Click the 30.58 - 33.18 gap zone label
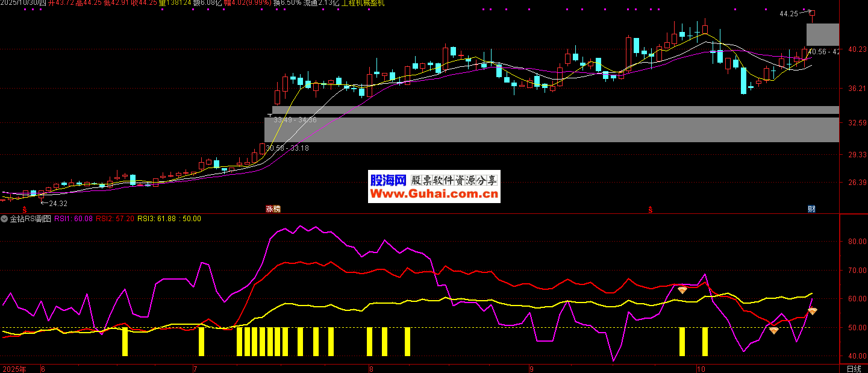The height and width of the screenshot is (373, 868). [287, 148]
